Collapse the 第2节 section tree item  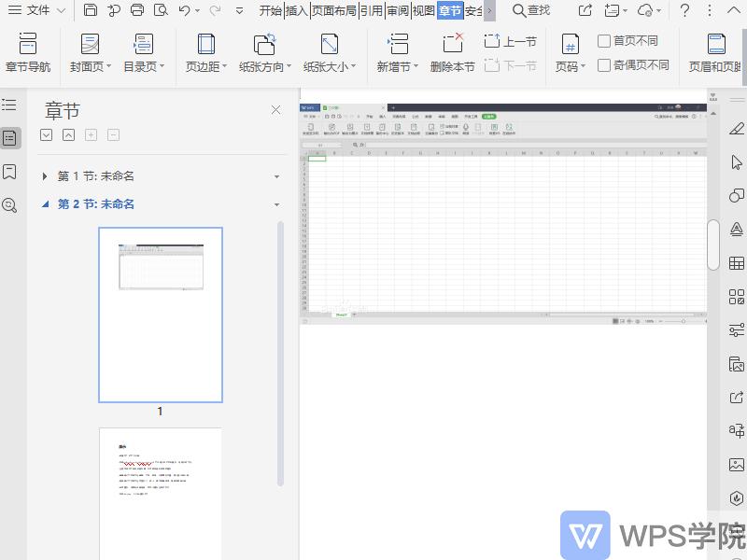(43, 203)
